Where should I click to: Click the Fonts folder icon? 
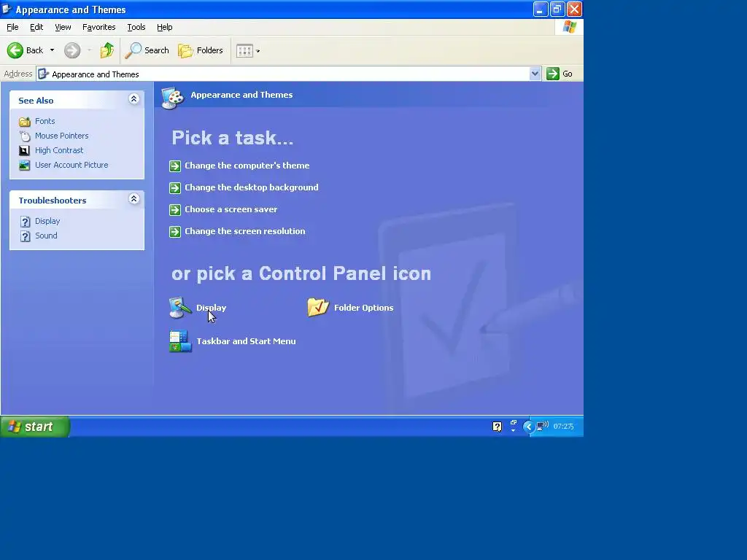24,122
